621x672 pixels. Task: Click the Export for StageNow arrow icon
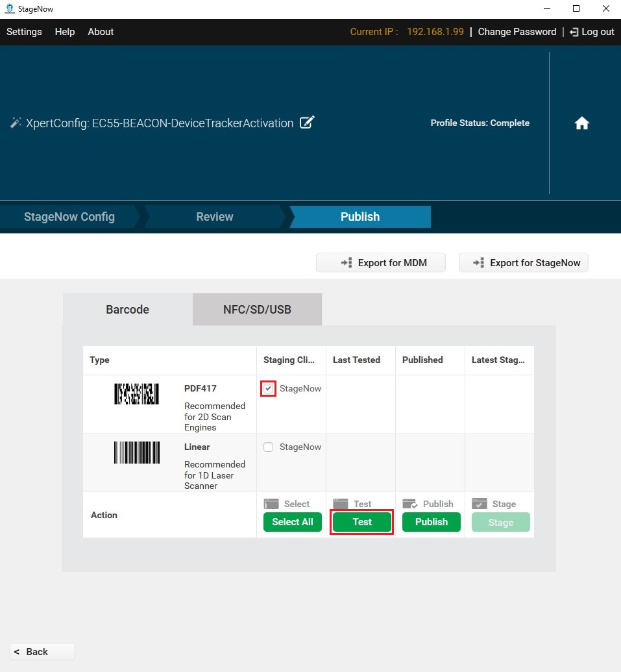coord(478,262)
